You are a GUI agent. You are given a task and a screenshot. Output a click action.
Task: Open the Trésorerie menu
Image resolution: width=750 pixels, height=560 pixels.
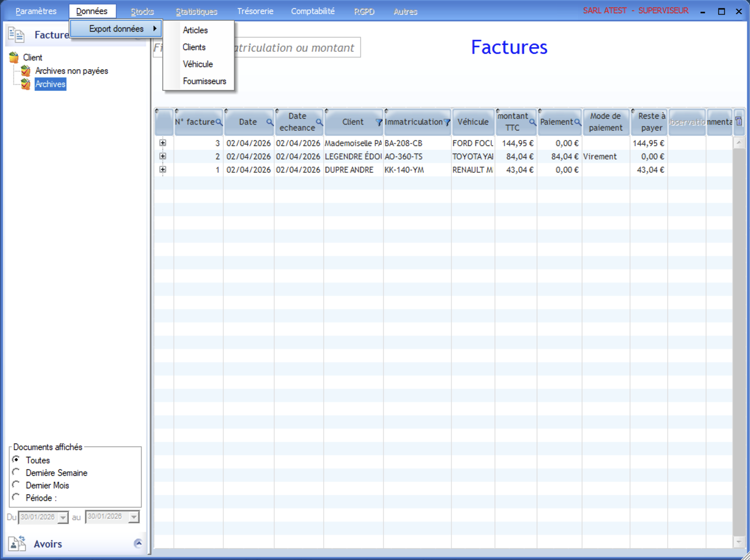coord(255,11)
